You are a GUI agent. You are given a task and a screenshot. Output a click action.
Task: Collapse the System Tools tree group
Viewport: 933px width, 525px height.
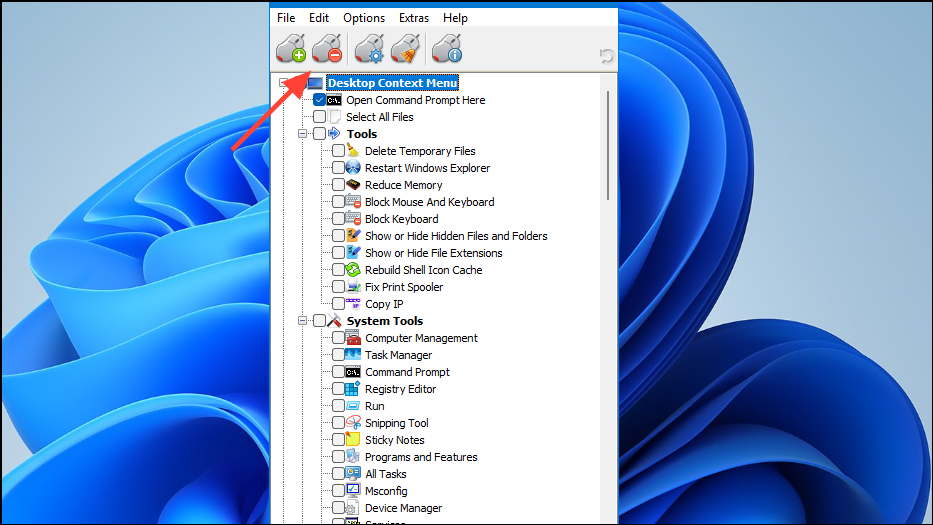[x=302, y=321]
